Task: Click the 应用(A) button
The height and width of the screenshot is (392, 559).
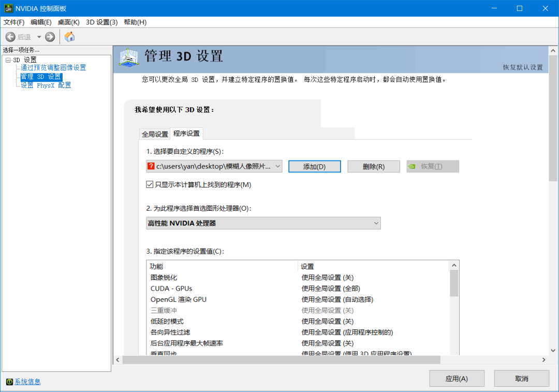Action: (x=457, y=379)
